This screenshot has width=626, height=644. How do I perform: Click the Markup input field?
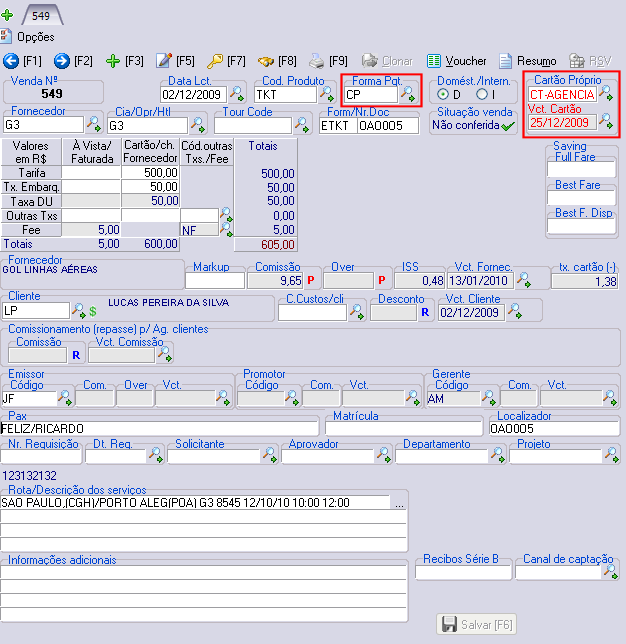click(215, 281)
